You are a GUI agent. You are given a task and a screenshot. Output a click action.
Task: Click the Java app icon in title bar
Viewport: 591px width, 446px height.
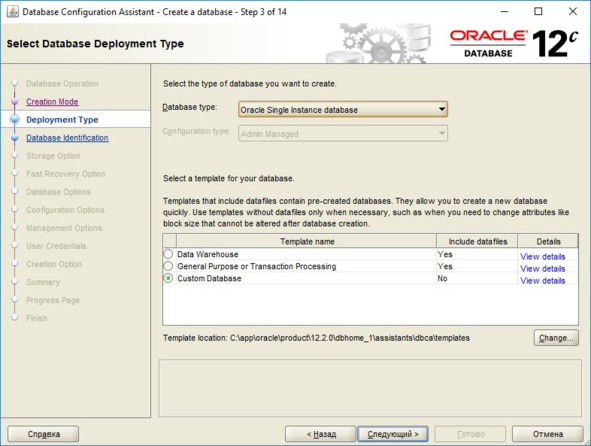[12, 12]
